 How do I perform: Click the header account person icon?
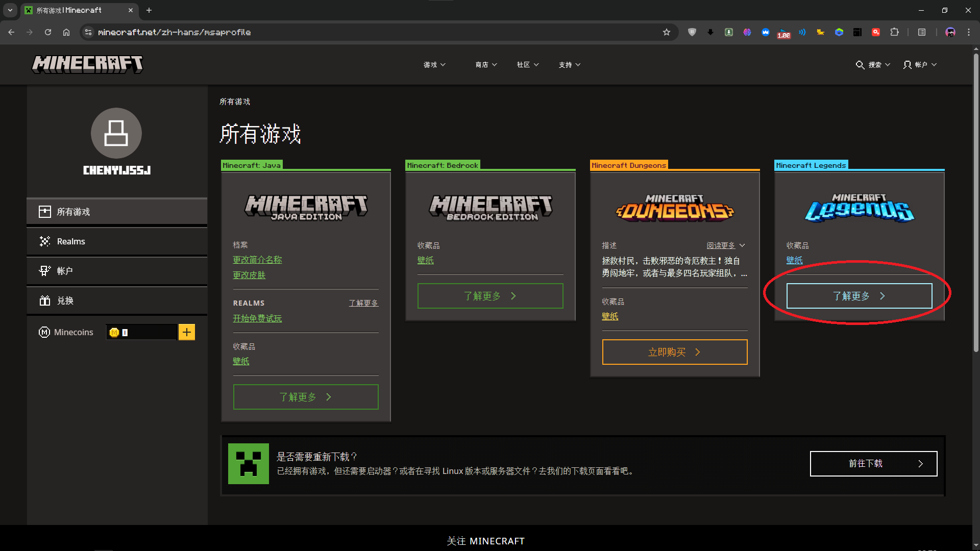(907, 65)
